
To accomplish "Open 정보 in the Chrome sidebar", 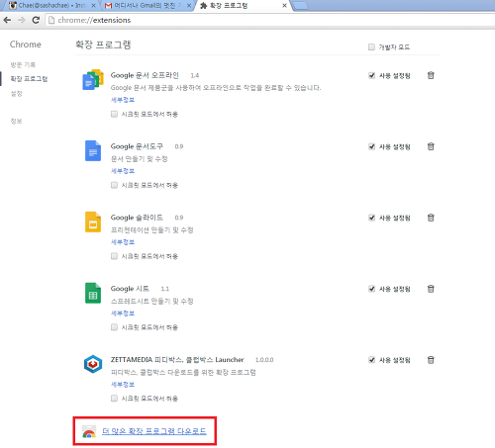I will point(16,122).
